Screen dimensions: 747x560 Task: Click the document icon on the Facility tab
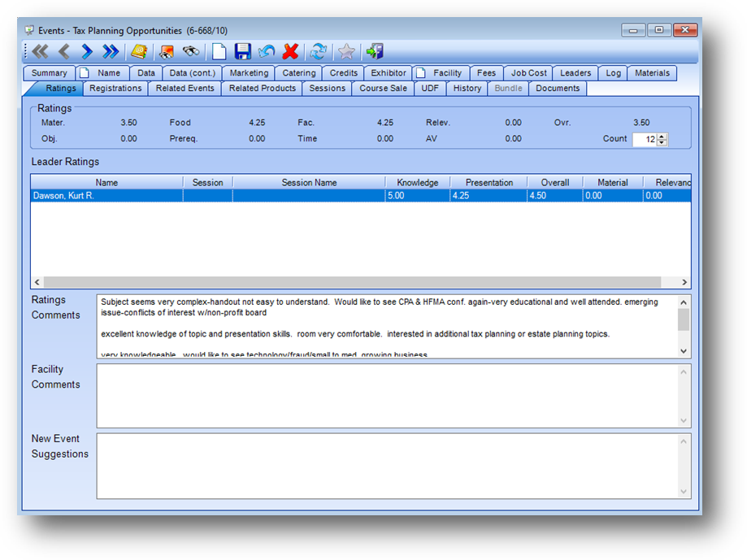pos(421,73)
